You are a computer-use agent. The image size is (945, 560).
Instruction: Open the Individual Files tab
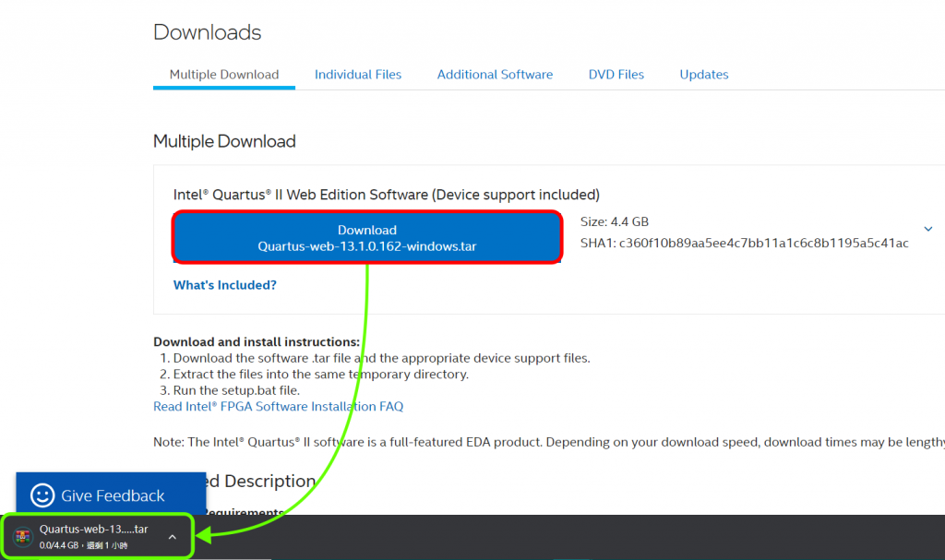[x=358, y=75]
